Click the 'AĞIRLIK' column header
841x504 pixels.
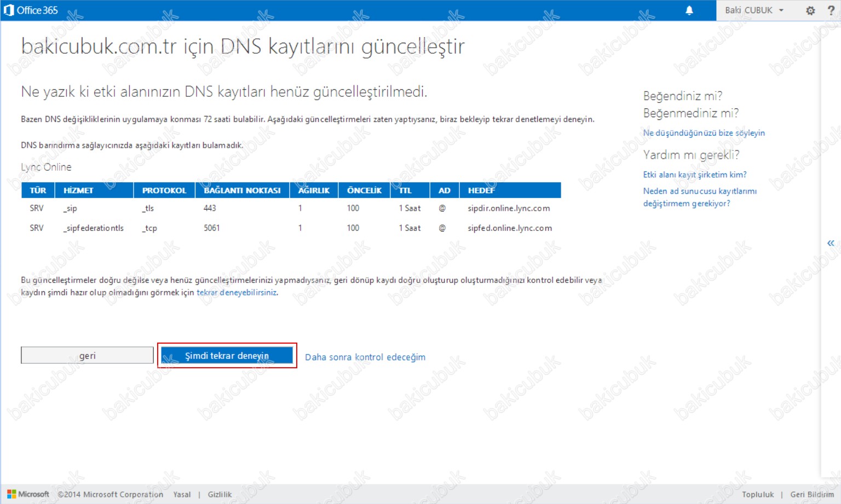(x=314, y=190)
